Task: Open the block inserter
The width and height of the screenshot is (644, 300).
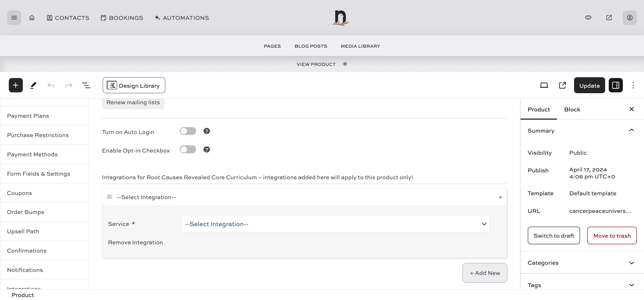Action: coord(15,85)
